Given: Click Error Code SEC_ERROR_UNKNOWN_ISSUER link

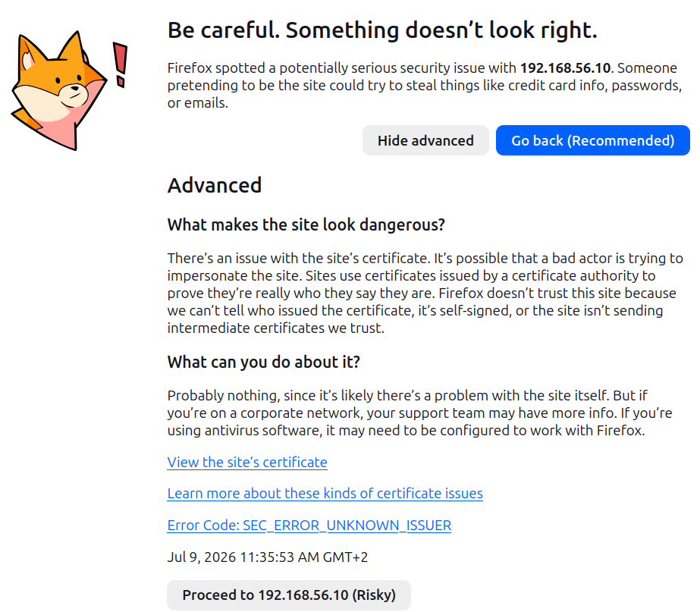Looking at the screenshot, I should 309,526.
